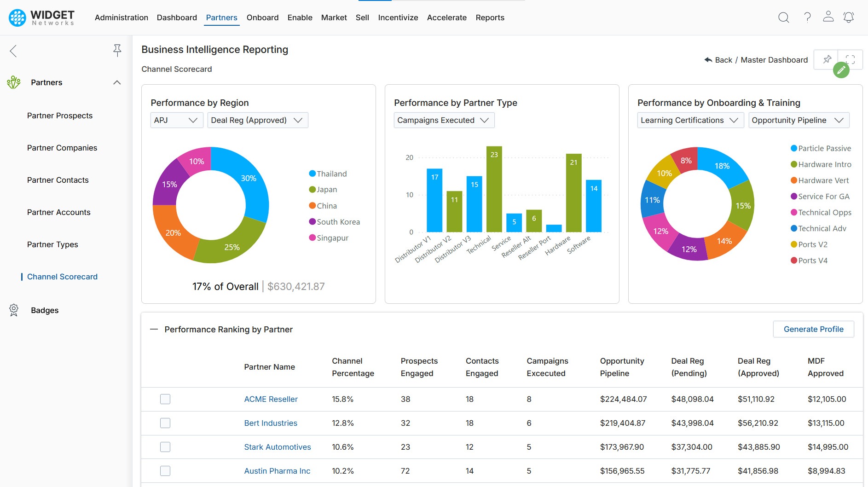Toggle Thailand legend dot
868x487 pixels.
tap(312, 174)
